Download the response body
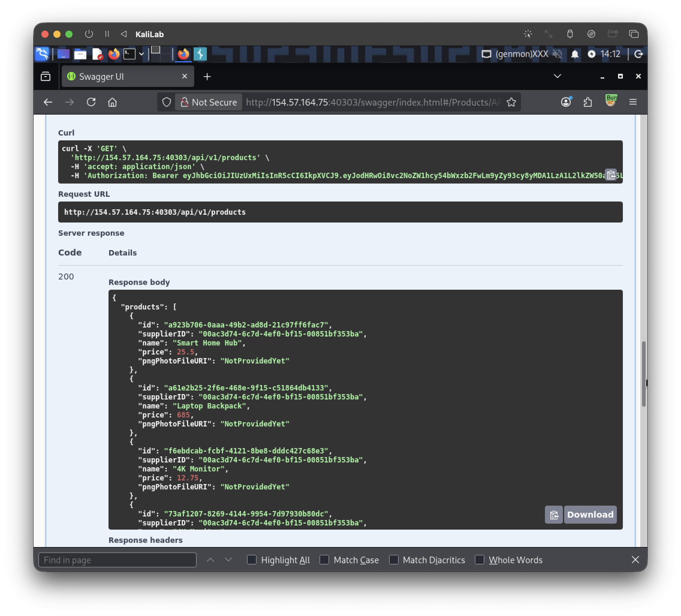Image resolution: width=681 pixels, height=616 pixels. click(590, 515)
